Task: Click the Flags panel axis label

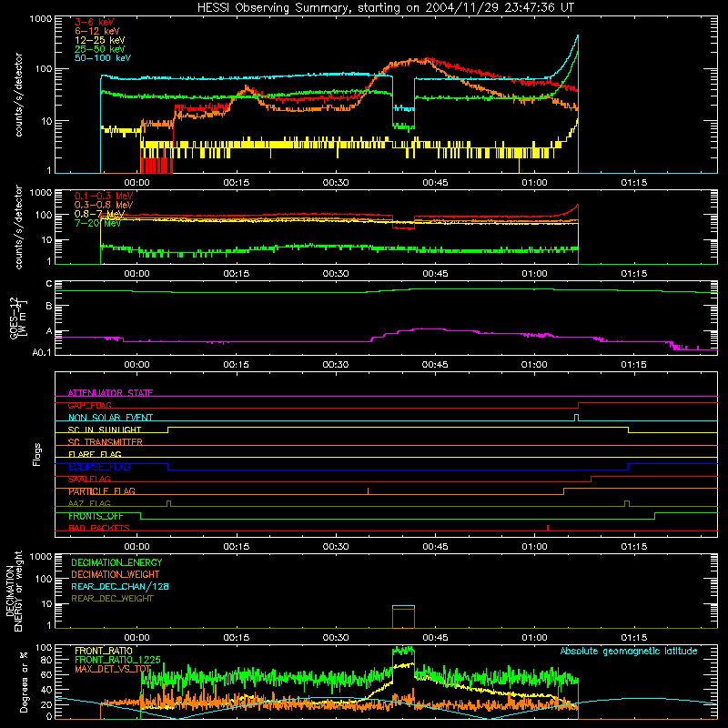Action: click(37, 454)
